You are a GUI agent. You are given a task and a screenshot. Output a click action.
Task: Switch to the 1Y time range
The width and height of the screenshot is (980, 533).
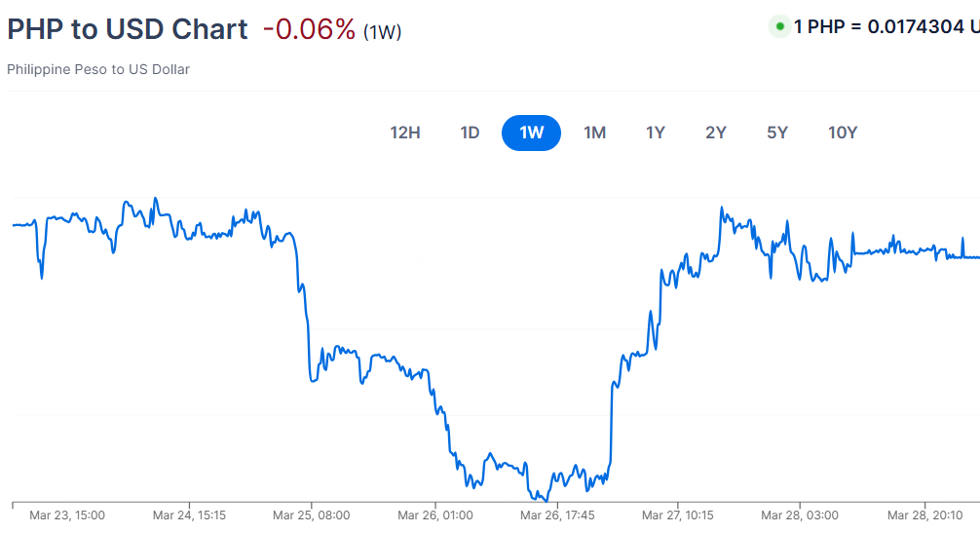(656, 133)
